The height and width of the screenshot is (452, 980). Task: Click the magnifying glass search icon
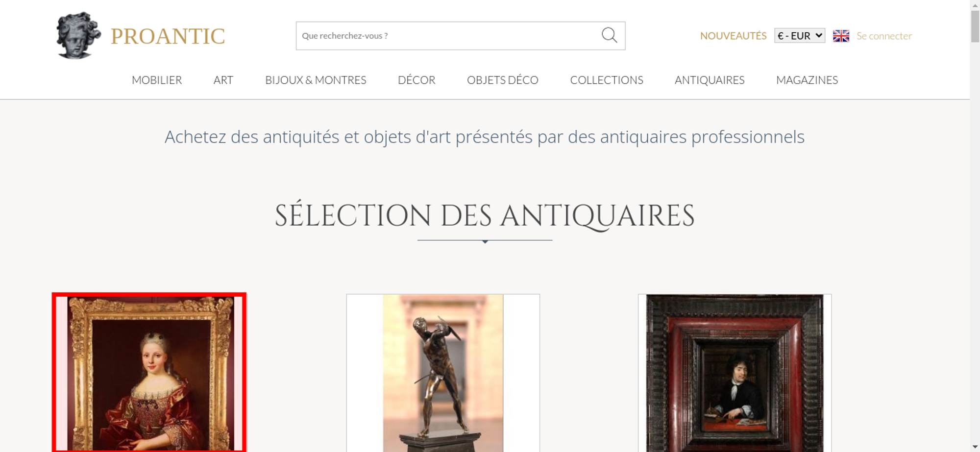[609, 35]
